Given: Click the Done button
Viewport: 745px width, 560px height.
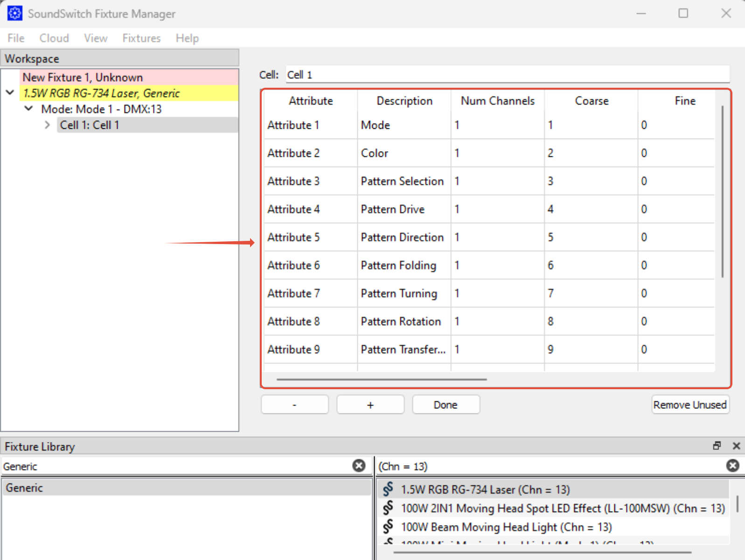Looking at the screenshot, I should click(446, 405).
